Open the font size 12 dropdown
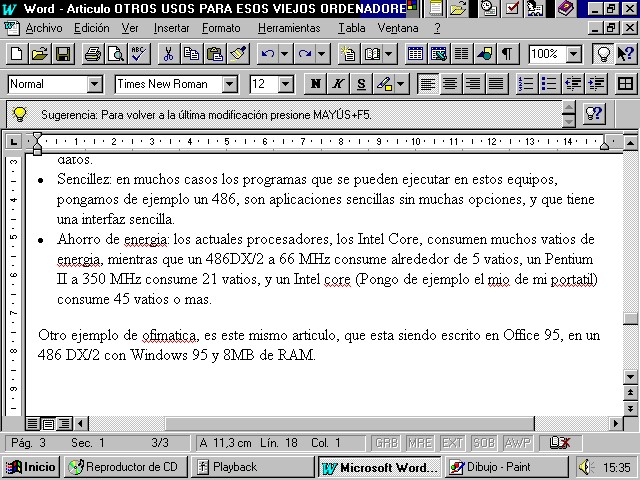The image size is (640, 480). click(x=286, y=84)
